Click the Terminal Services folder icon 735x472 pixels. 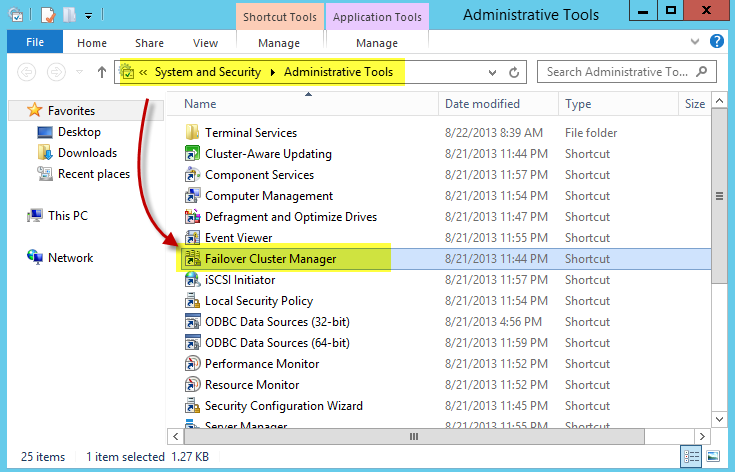(x=192, y=133)
